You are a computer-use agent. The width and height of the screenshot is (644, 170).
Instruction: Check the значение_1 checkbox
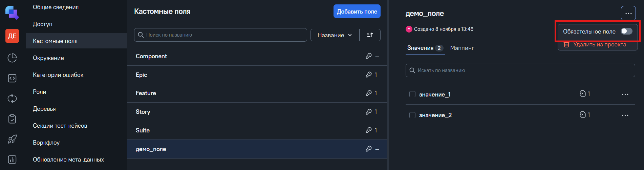412,94
